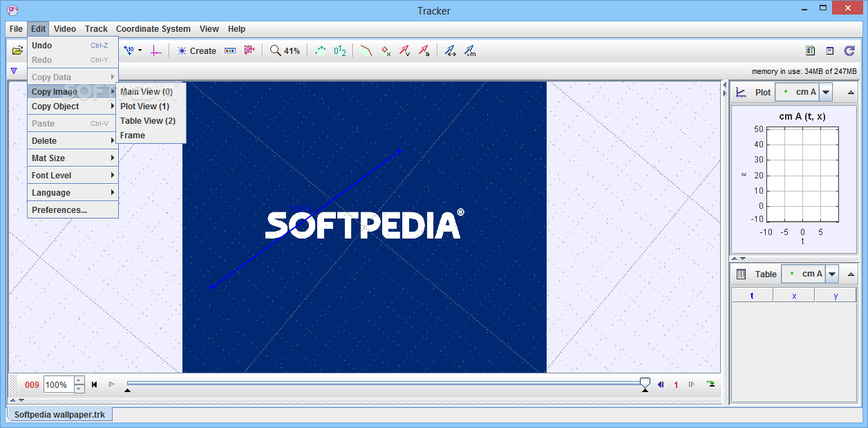
Task: Click the Plot view type icon
Action: (x=741, y=92)
